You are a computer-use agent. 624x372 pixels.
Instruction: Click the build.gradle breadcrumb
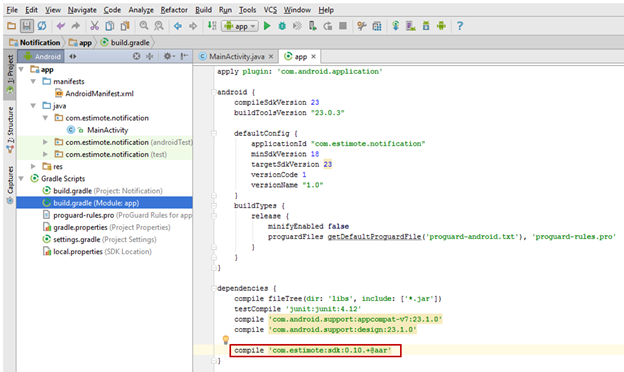(x=125, y=42)
